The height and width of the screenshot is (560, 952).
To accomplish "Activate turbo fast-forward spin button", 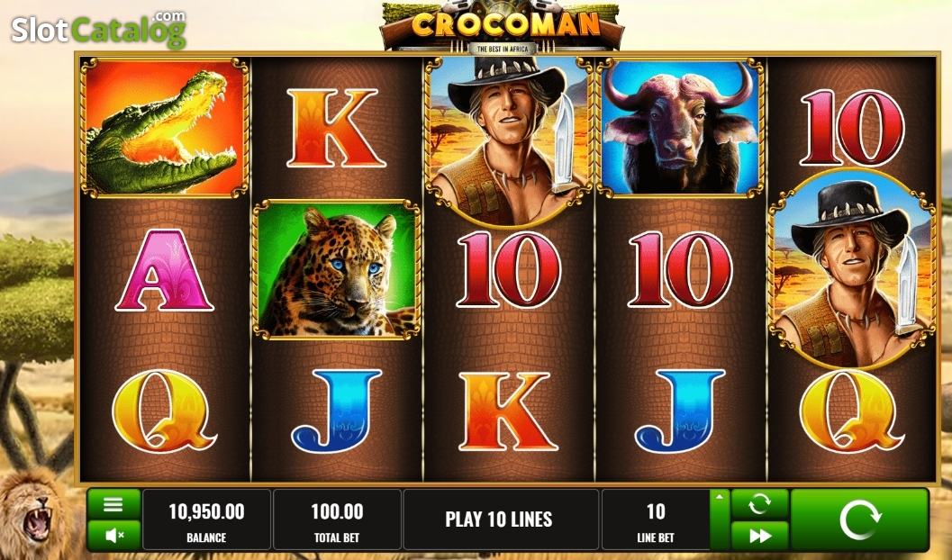I will click(x=759, y=536).
